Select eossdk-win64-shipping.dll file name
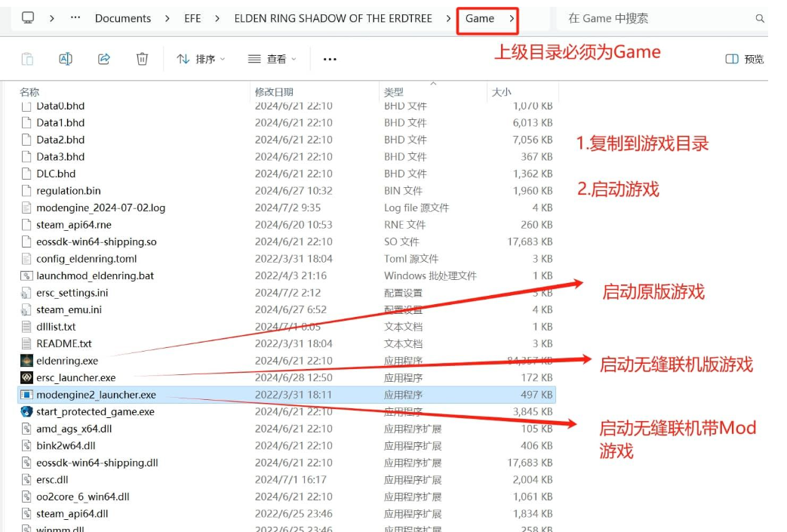The width and height of the screenshot is (787, 532). 97,463
